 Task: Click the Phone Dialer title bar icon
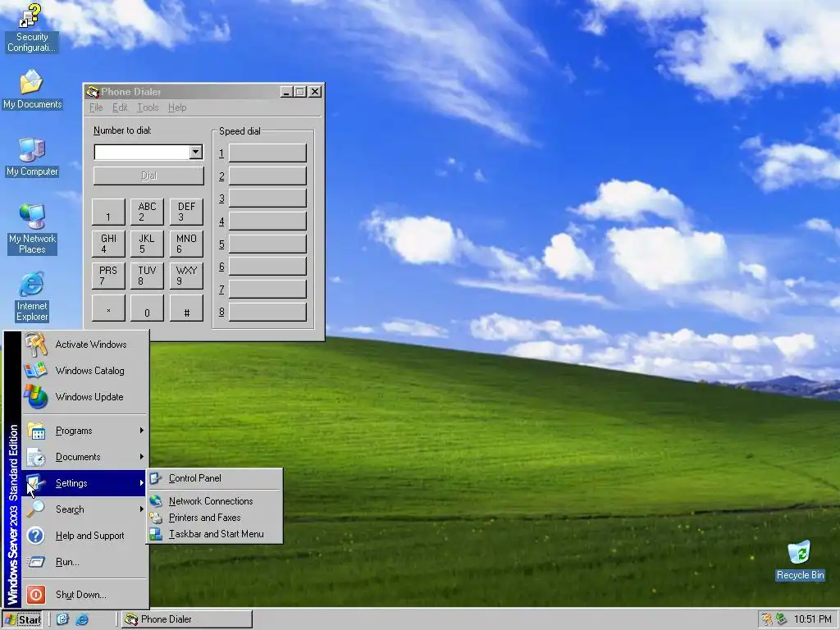(93, 92)
